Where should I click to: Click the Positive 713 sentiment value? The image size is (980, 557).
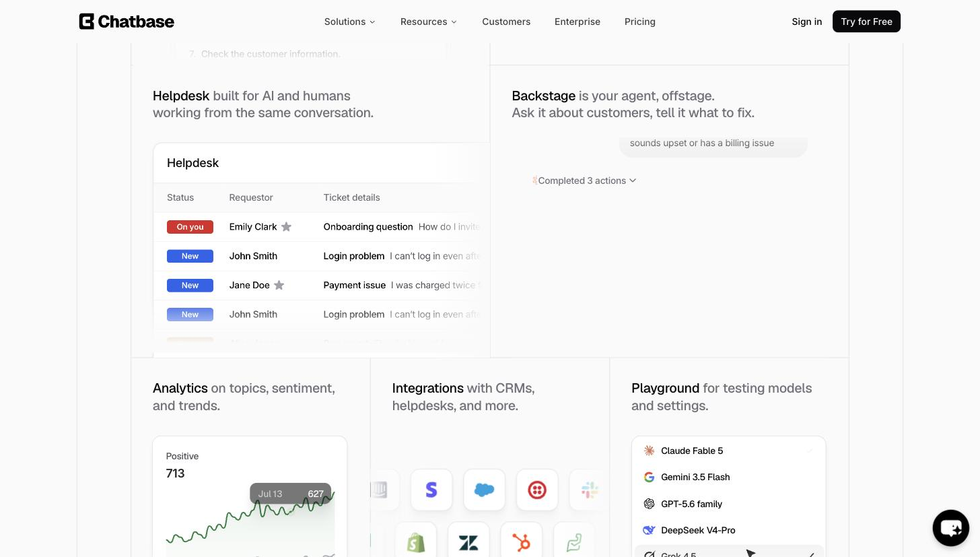[176, 473]
